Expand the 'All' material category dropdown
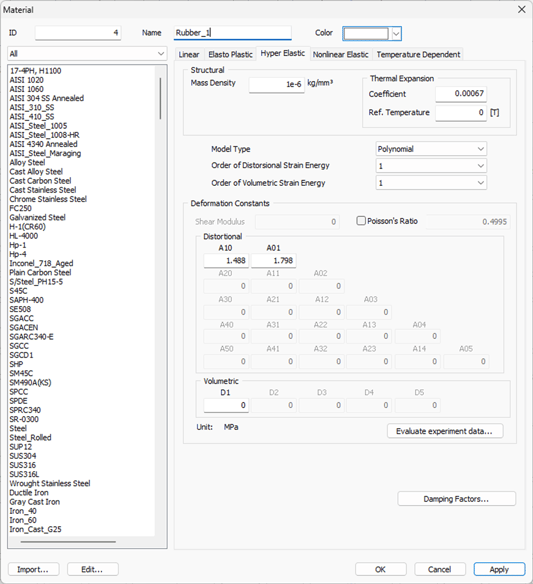 tap(87, 54)
